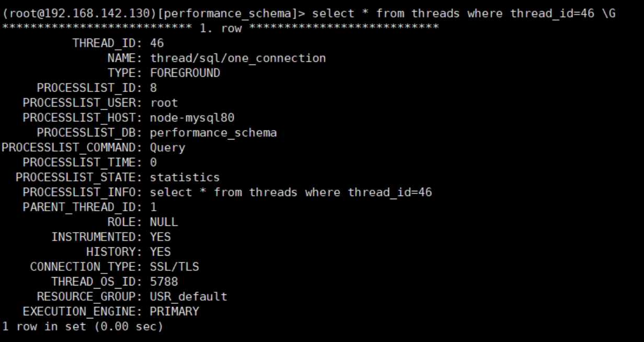Viewport: 644px width, 342px height.
Task: Click the thread/sql/one_connection name value
Action: (238, 58)
